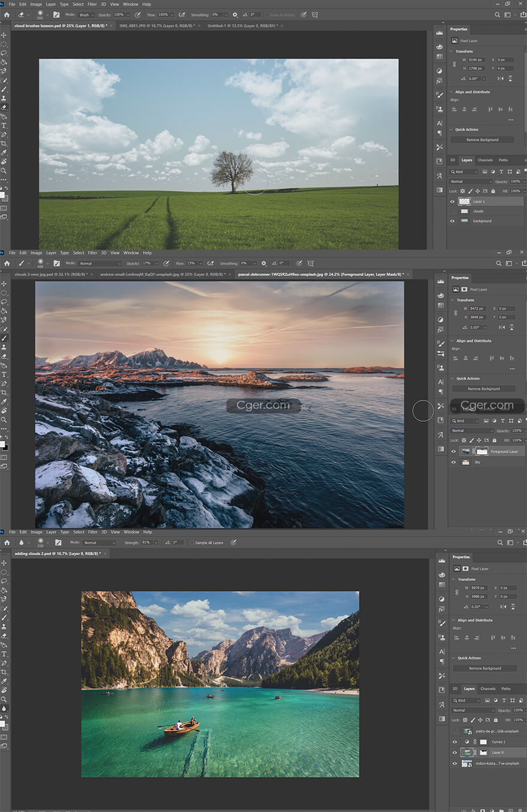Select the Zoom tool in the middle window
This screenshot has width=527, height=812.
[4, 419]
